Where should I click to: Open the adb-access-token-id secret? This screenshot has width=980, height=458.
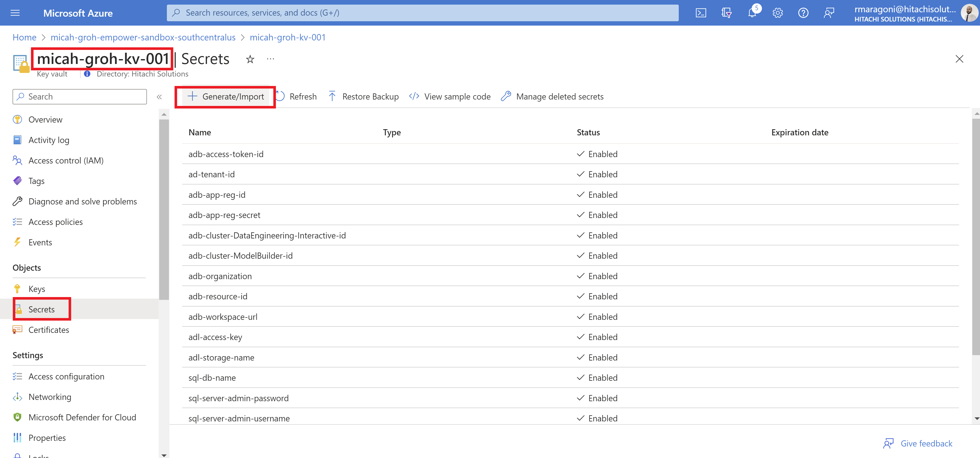pyautogui.click(x=226, y=154)
